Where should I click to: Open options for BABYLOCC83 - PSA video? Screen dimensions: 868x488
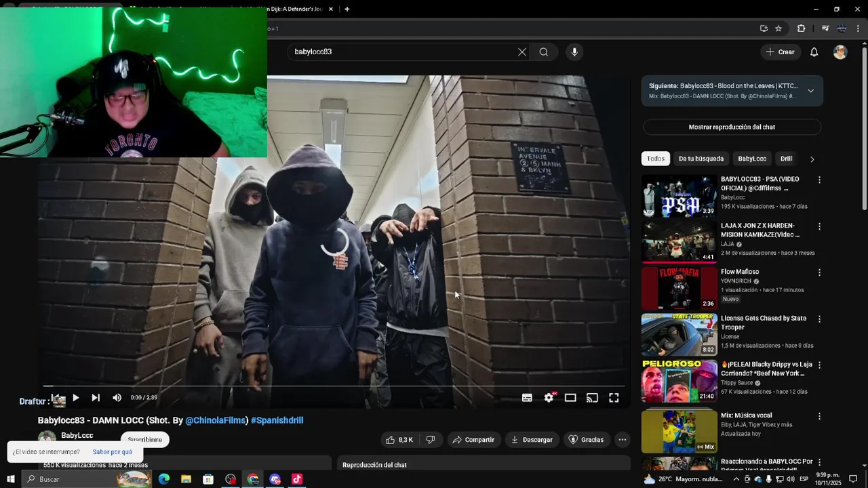[819, 180]
